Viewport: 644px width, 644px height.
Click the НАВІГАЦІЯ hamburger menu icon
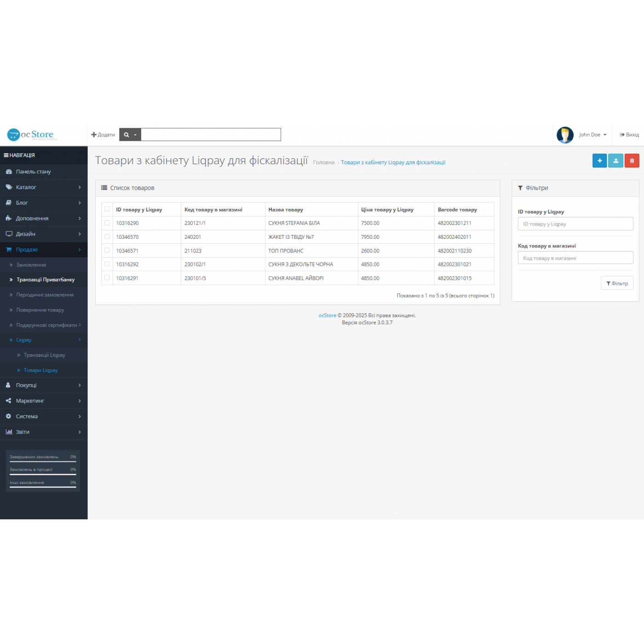tap(6, 155)
